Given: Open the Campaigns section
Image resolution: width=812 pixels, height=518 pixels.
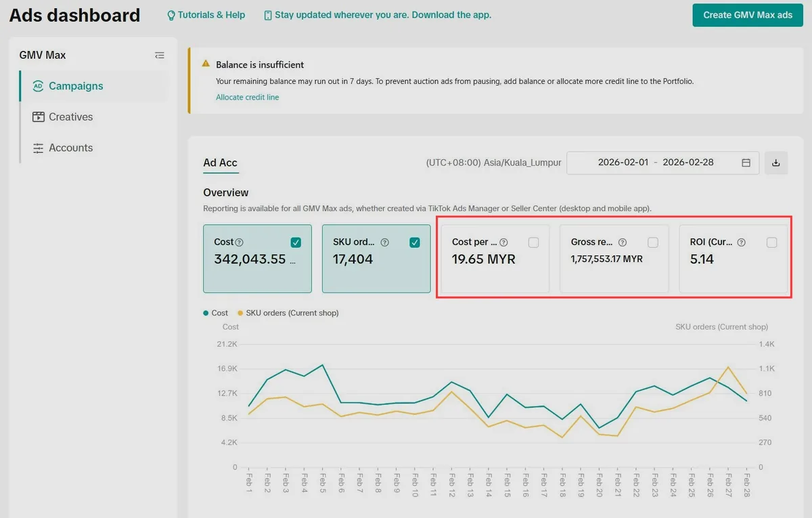Looking at the screenshot, I should coord(94,86).
